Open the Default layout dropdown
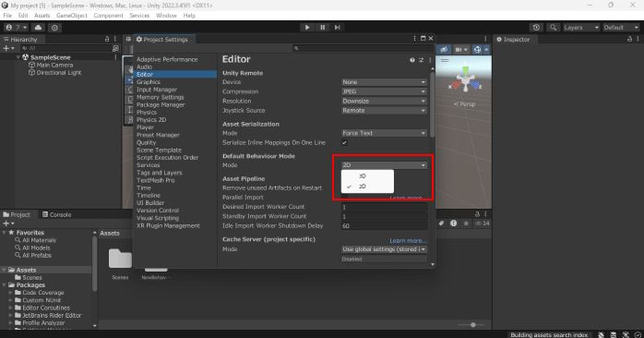 point(621,27)
